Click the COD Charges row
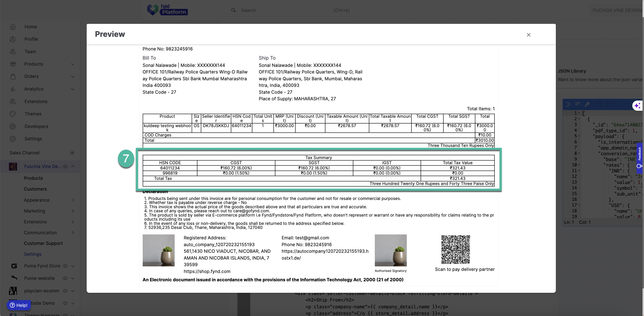This screenshot has height=316, width=644. click(x=319, y=135)
